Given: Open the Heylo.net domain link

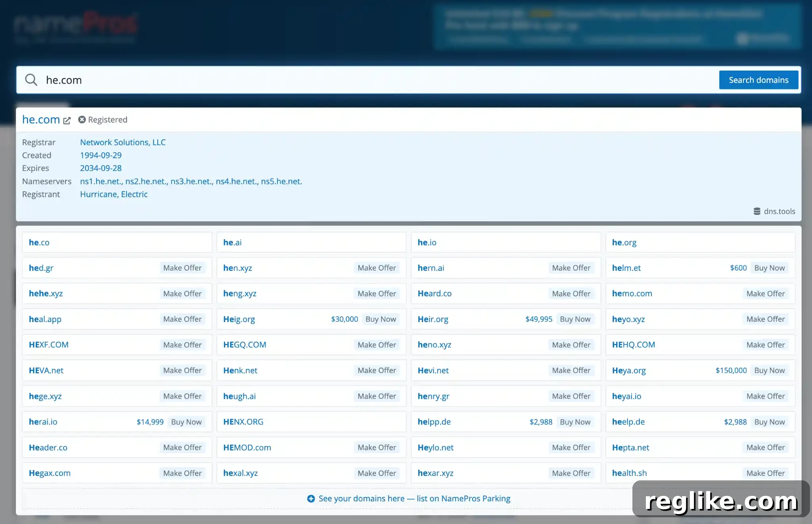Looking at the screenshot, I should (435, 447).
